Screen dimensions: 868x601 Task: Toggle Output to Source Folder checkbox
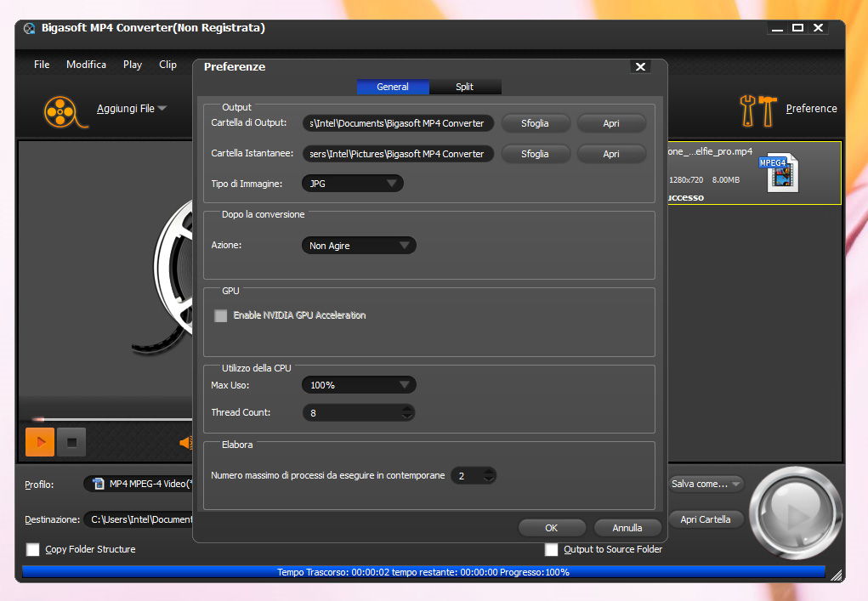(552, 549)
